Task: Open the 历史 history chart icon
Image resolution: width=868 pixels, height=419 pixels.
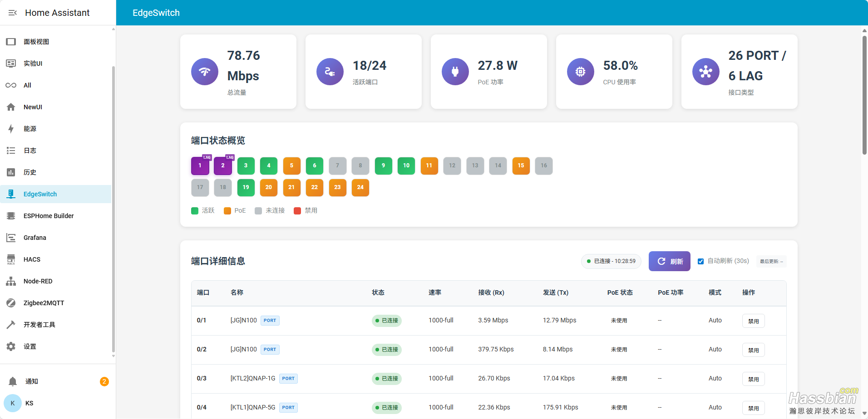Action: pos(11,172)
